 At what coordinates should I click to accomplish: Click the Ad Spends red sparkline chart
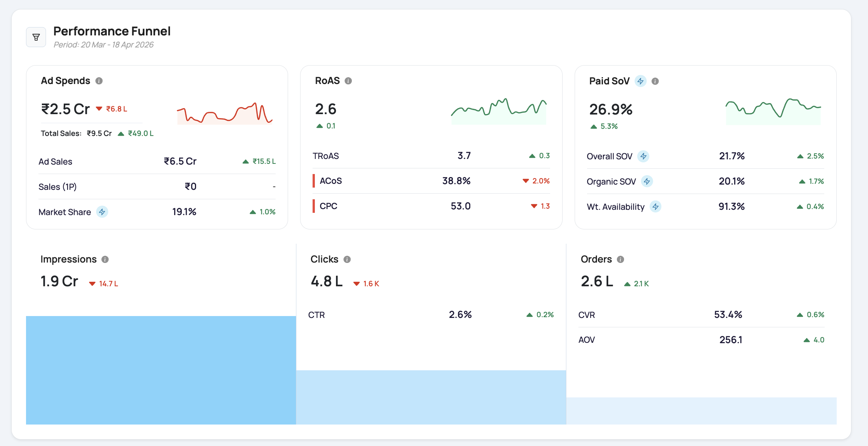[225, 113]
